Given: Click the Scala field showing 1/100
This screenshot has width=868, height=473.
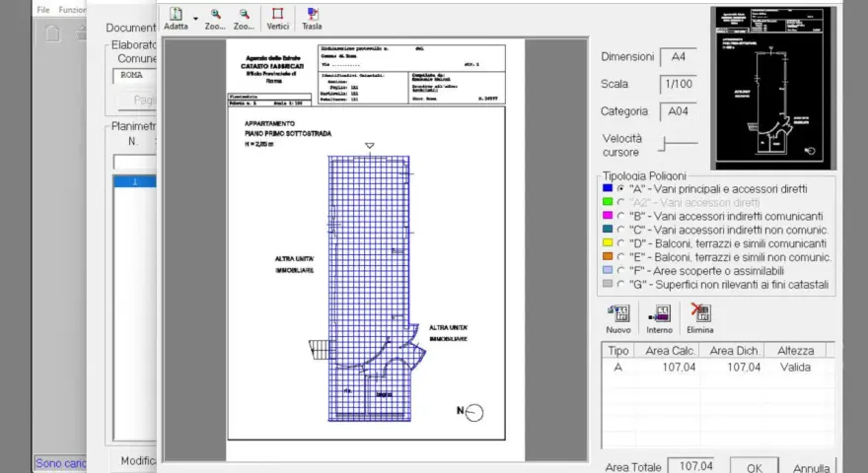Looking at the screenshot, I should 679,84.
